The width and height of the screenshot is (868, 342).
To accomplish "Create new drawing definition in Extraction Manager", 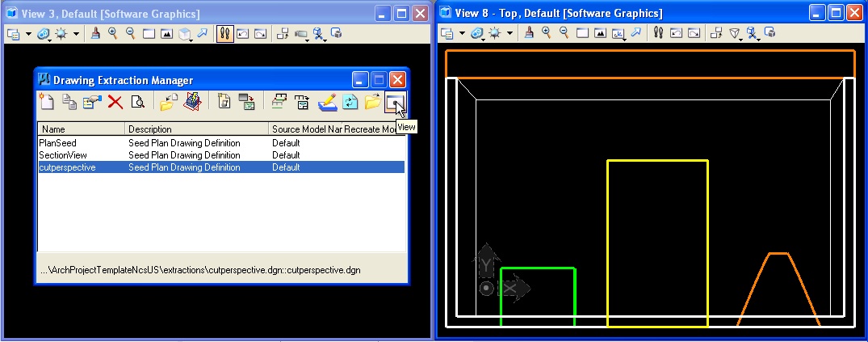I will click(47, 101).
